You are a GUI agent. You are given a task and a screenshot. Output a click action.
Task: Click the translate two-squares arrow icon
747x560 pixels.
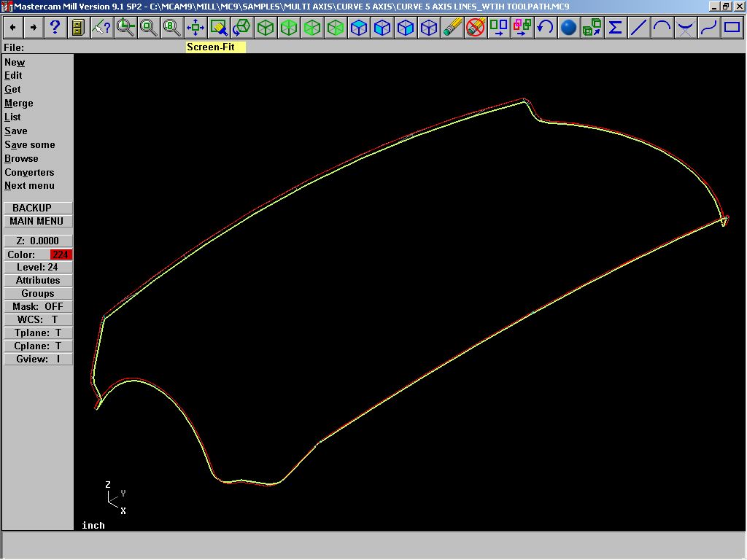point(499,28)
